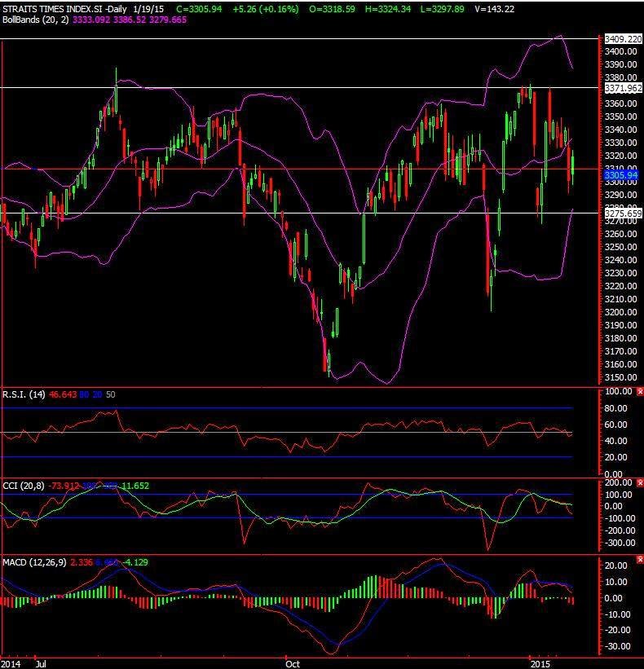Click the blue current price tag 3305.94

[621, 175]
